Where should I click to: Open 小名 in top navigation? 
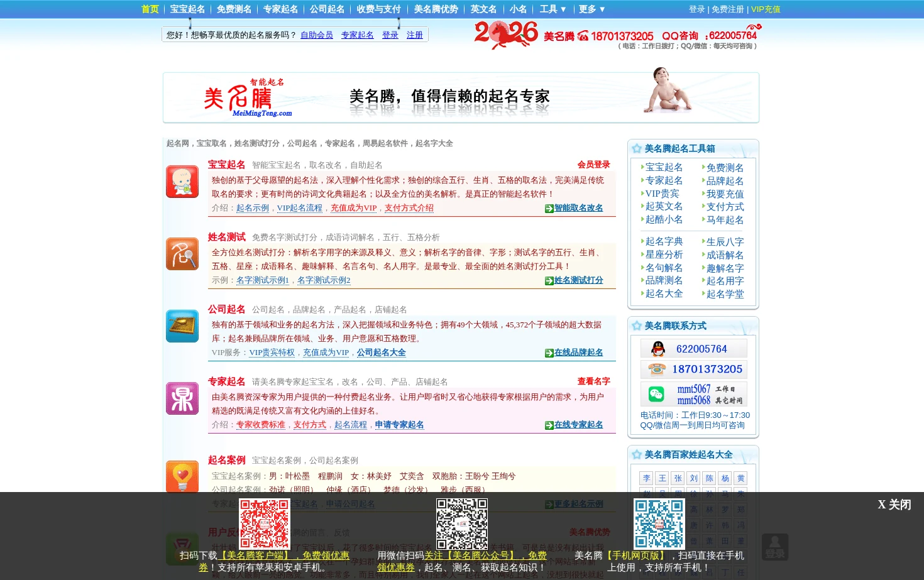coord(518,9)
